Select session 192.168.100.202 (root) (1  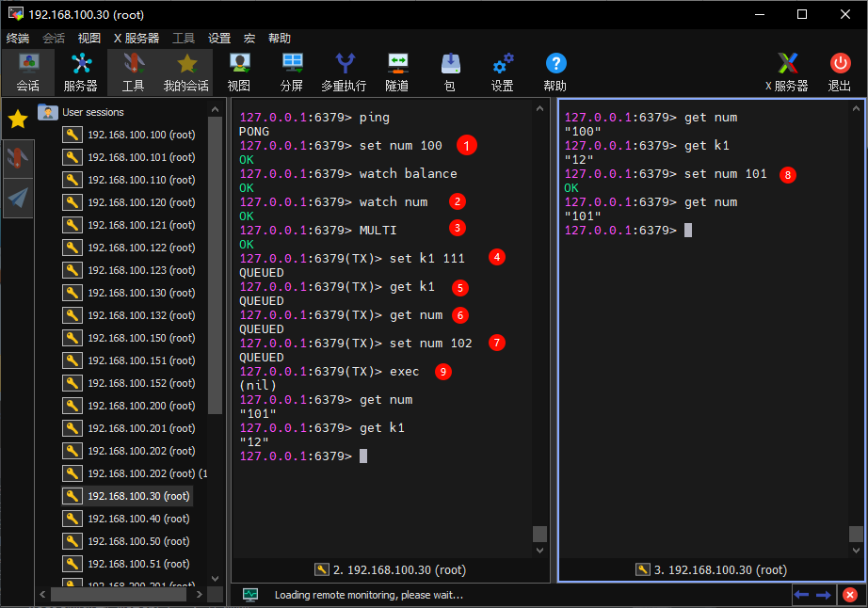[135, 473]
